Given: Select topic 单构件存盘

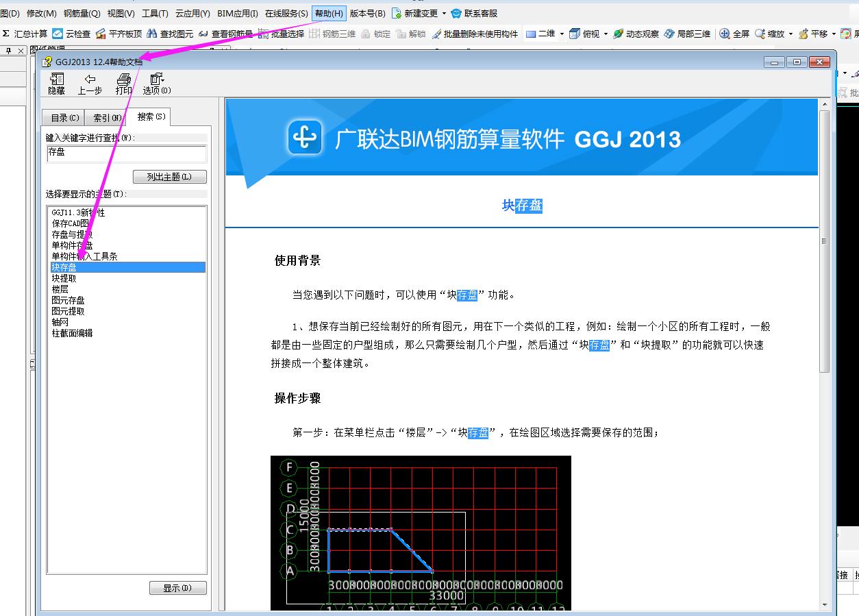Looking at the screenshot, I should click(72, 245).
